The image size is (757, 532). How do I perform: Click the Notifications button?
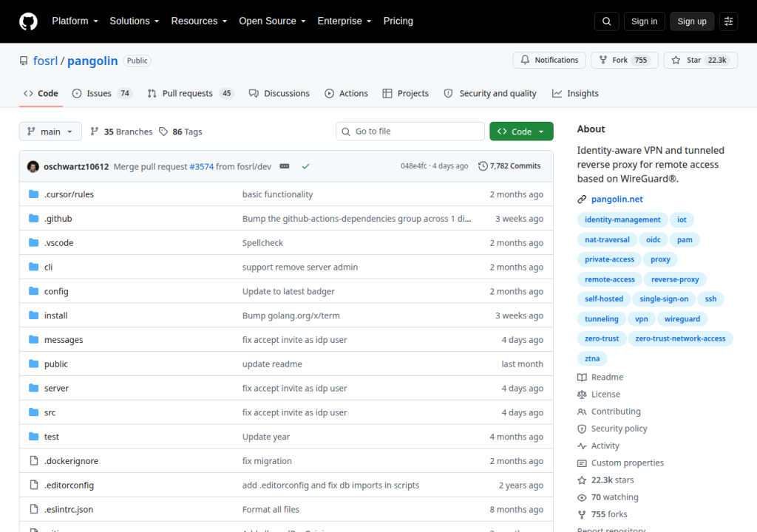(x=549, y=60)
